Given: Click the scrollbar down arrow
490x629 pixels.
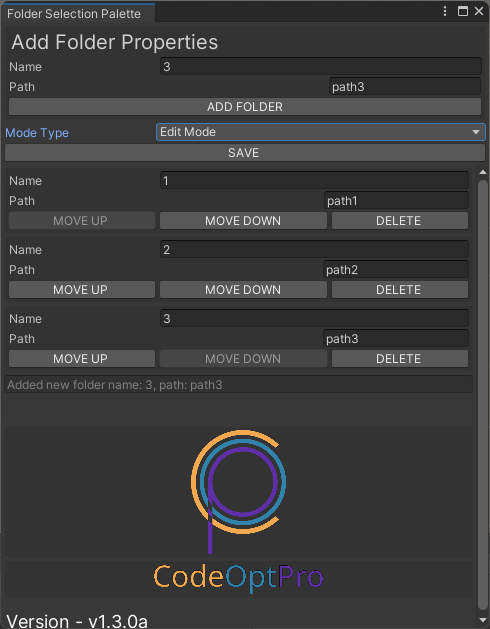Looking at the screenshot, I should [483, 621].
